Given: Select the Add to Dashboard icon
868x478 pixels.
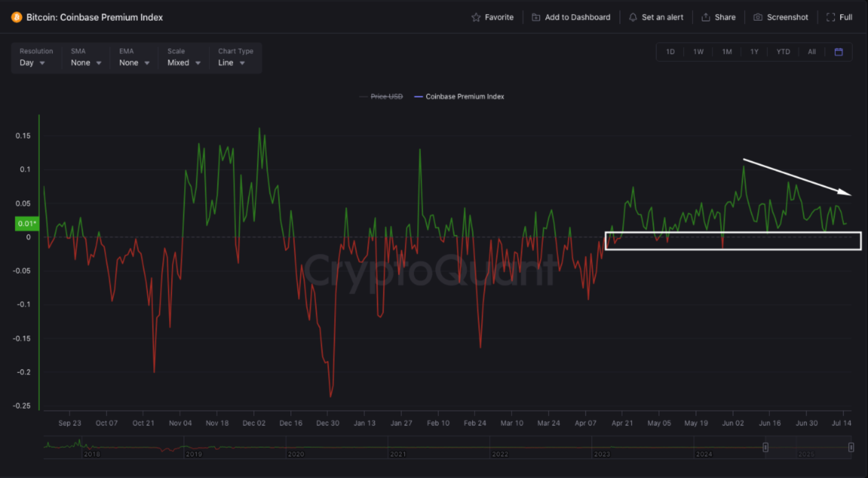Looking at the screenshot, I should pos(536,17).
